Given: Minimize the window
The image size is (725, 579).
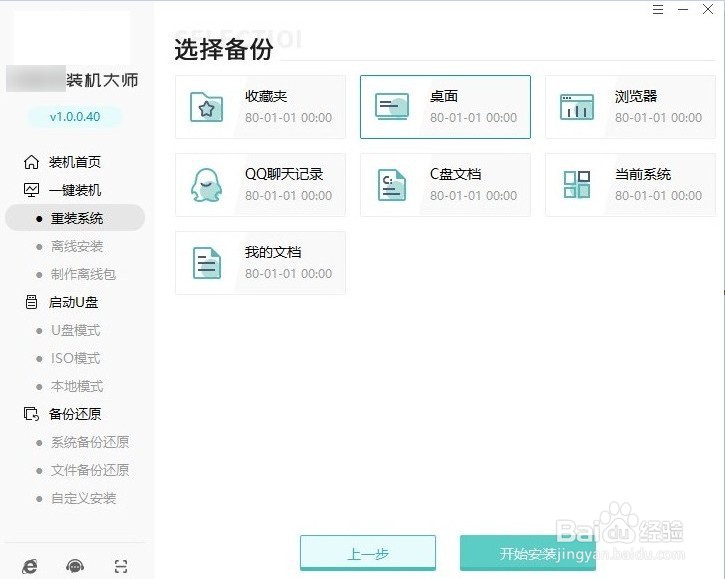Looking at the screenshot, I should [x=683, y=9].
